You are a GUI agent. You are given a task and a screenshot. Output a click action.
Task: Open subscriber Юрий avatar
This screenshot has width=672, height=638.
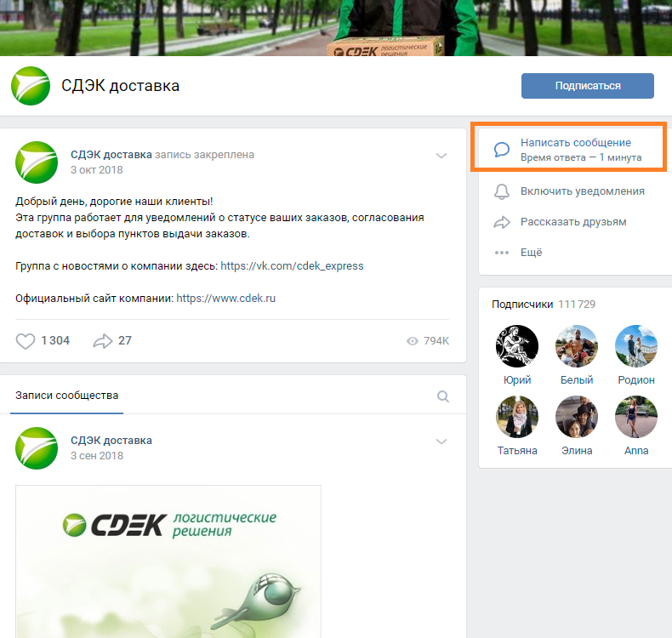pyautogui.click(x=517, y=346)
